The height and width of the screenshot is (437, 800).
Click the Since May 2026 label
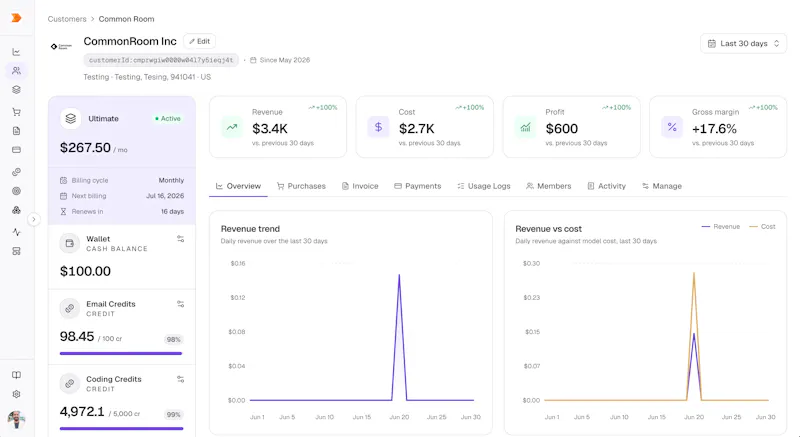(280, 60)
